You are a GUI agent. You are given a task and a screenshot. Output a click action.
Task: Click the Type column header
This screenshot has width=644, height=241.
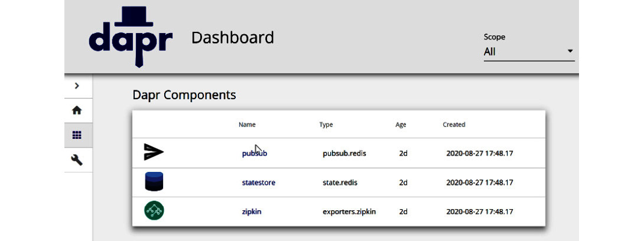[326, 125]
